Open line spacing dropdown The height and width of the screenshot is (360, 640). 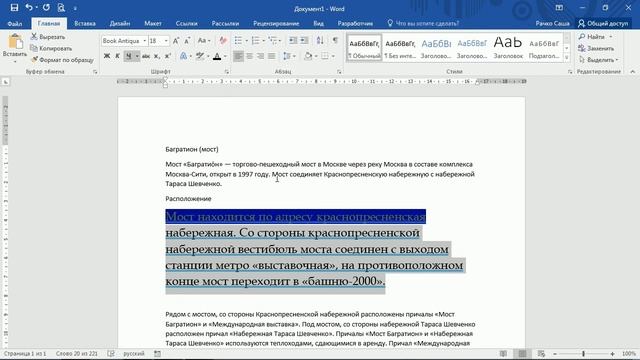point(289,56)
